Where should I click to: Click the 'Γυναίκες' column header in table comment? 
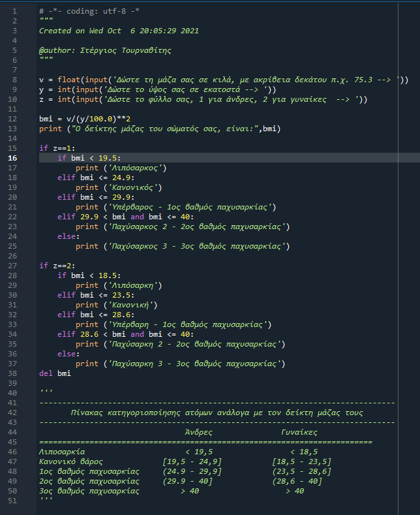(299, 432)
